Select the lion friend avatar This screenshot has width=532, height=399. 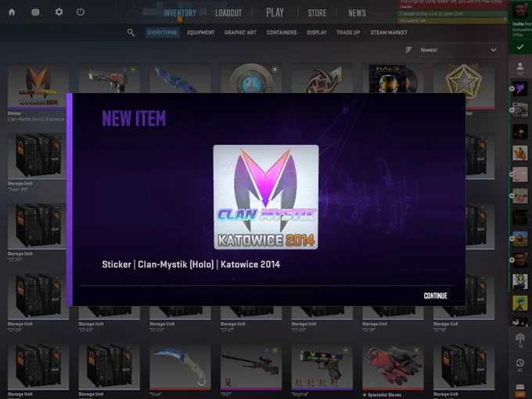coord(519,239)
